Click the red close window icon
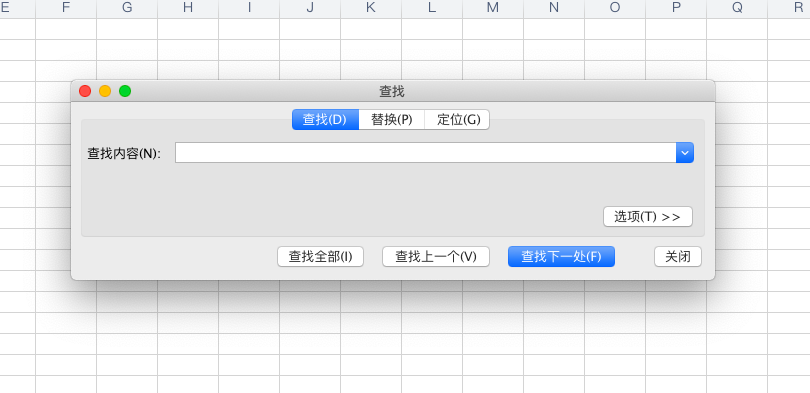 (85, 91)
